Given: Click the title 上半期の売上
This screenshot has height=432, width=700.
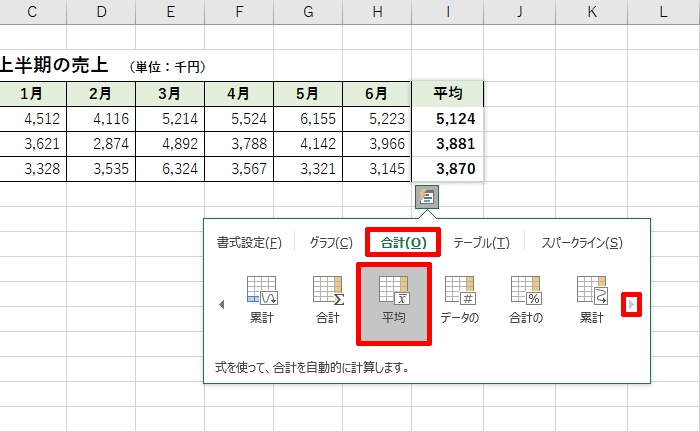Looking at the screenshot, I should [54, 65].
